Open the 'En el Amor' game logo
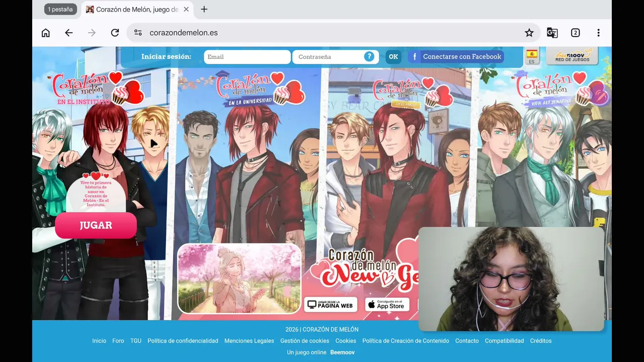644x362 pixels. [413, 93]
